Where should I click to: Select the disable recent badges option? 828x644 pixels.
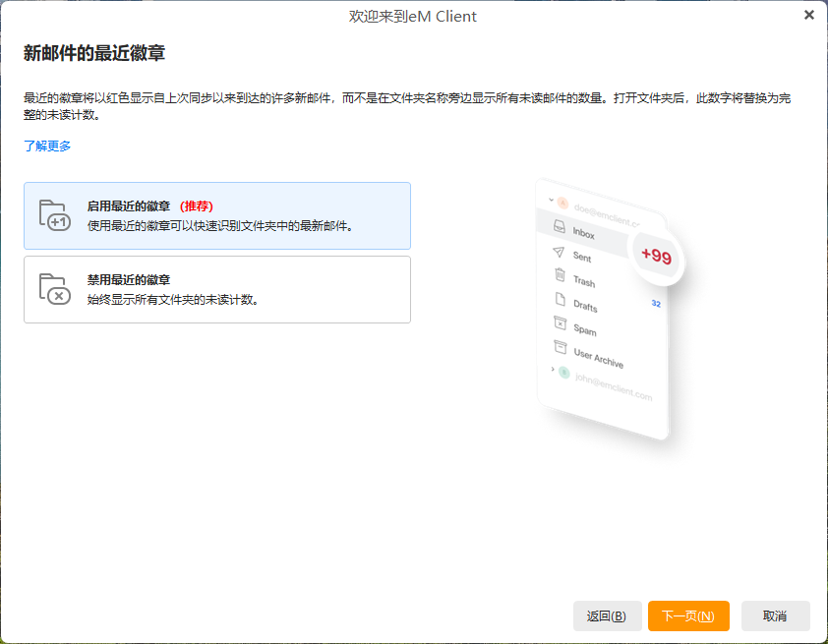point(217,289)
